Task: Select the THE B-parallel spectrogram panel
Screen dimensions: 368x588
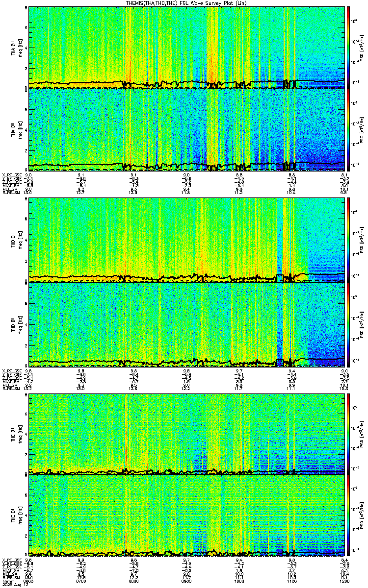Action: click(x=187, y=516)
